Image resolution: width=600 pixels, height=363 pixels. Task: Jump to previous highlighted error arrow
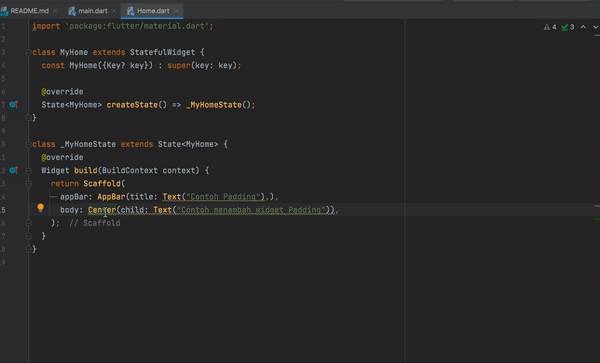(x=583, y=27)
